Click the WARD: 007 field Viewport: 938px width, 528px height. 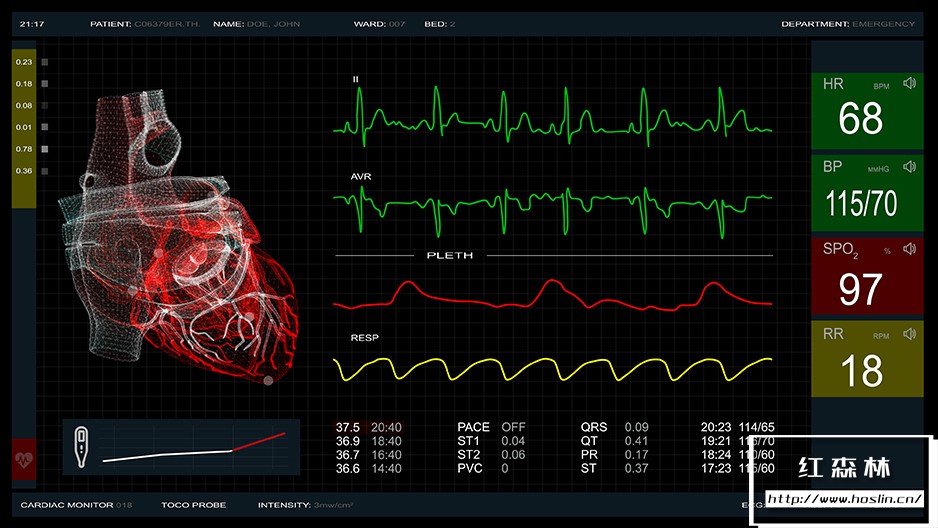tap(379, 24)
